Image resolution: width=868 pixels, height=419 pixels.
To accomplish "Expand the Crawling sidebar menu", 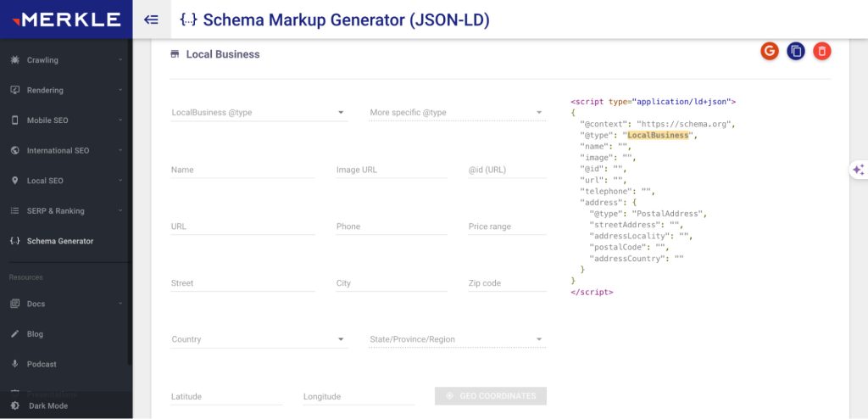I will point(66,60).
